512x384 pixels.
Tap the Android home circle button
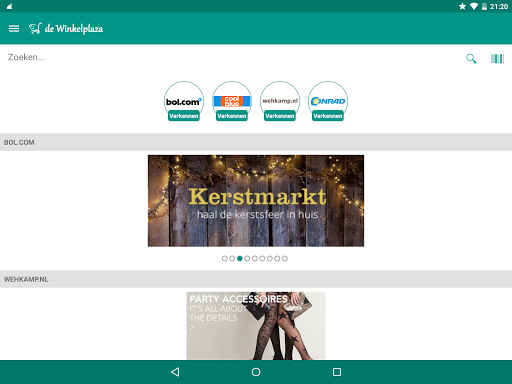(x=256, y=372)
